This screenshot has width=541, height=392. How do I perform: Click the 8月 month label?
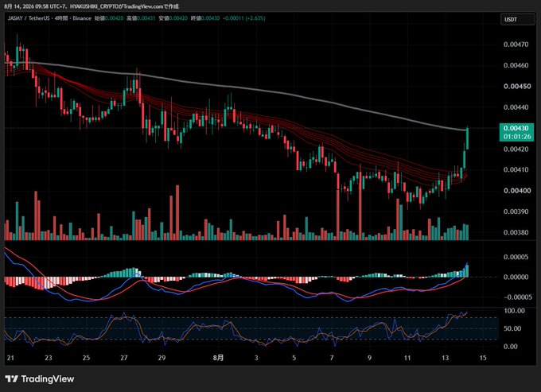pos(218,358)
